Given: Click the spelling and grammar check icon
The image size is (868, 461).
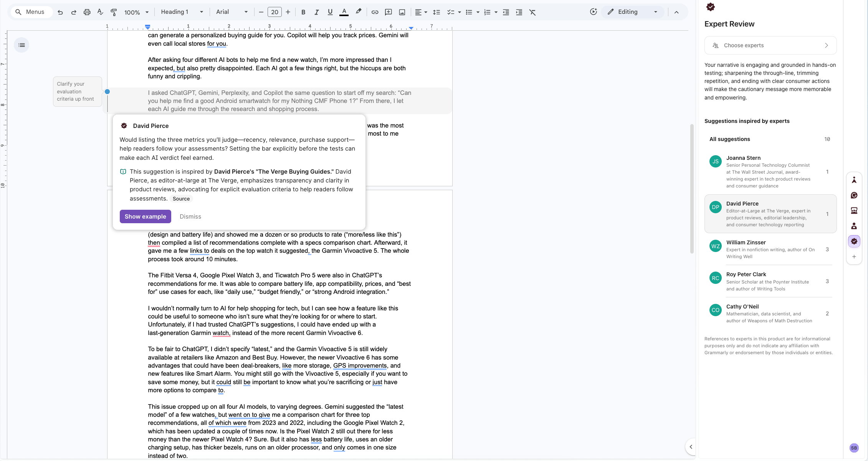Looking at the screenshot, I should pos(100,12).
